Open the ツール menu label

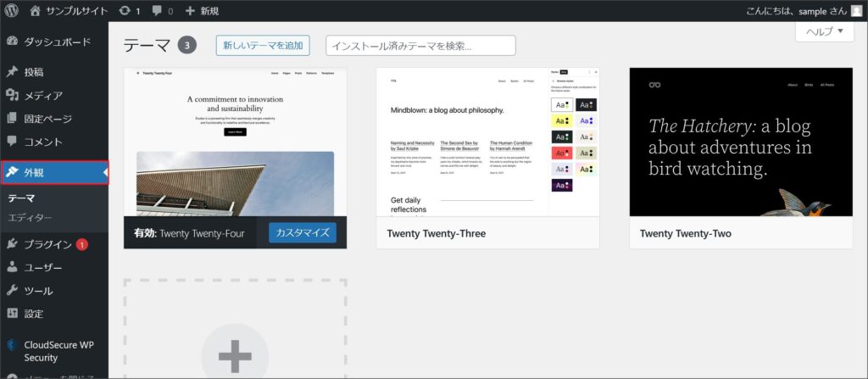39,291
